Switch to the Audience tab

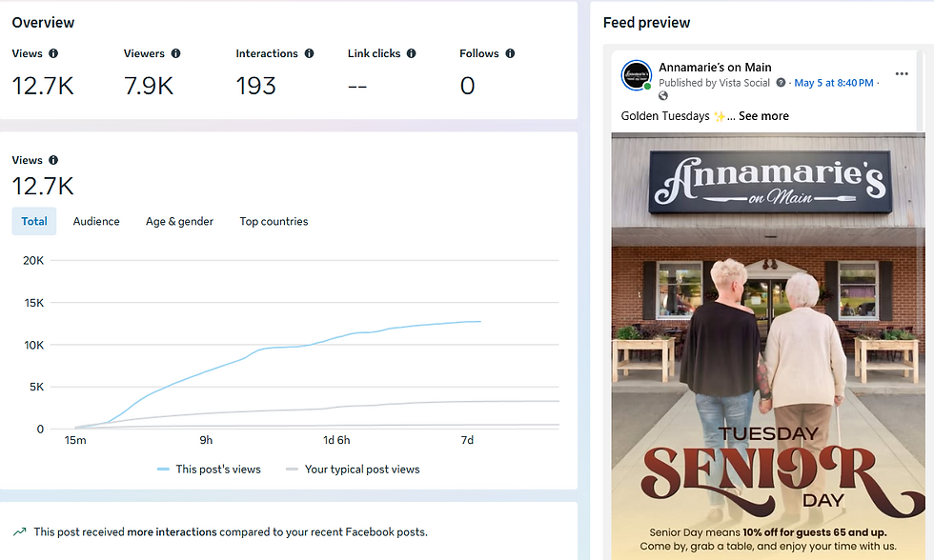[96, 221]
